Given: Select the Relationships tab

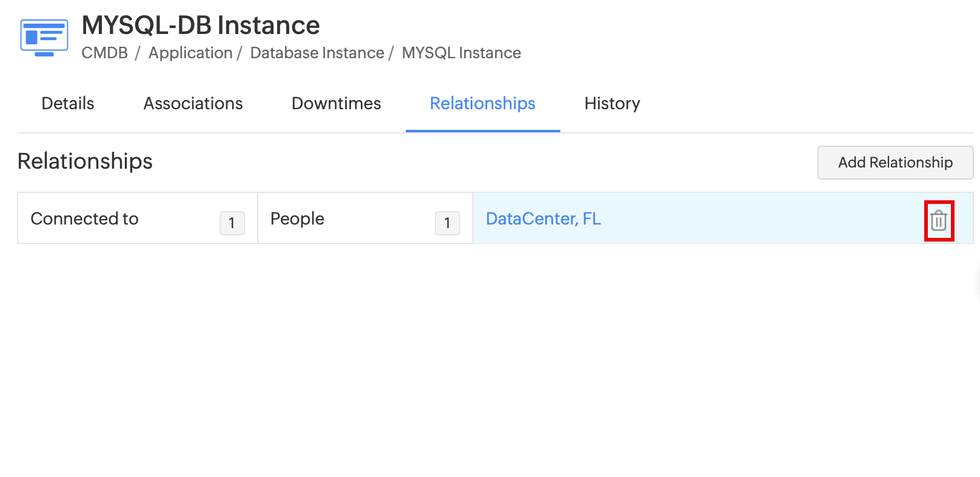Looking at the screenshot, I should pos(482,104).
